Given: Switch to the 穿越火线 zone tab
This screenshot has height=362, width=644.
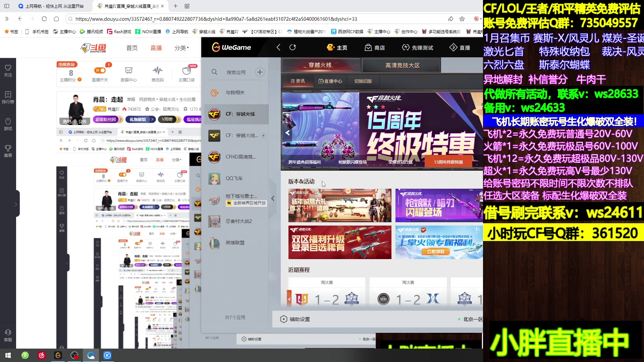Looking at the screenshot, I should point(321,65).
